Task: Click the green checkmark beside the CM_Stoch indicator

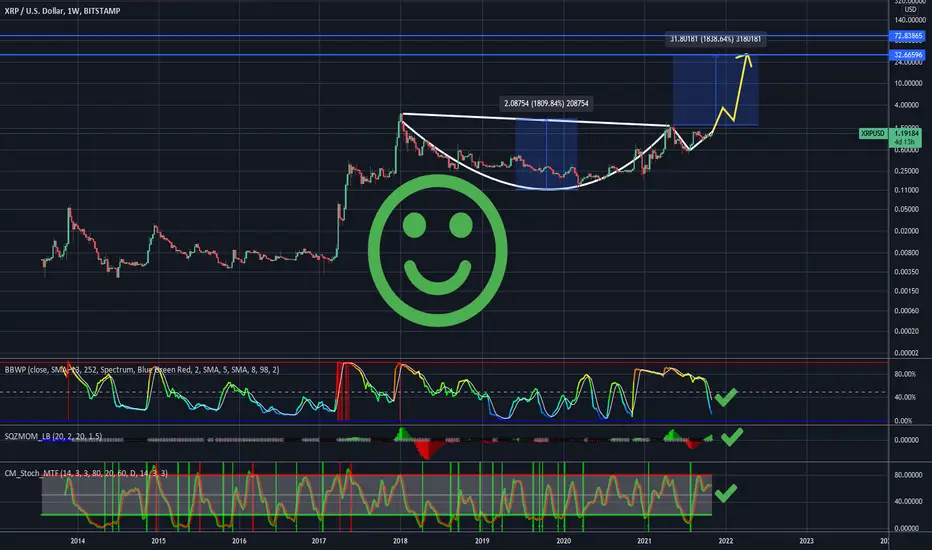Action: (x=726, y=492)
